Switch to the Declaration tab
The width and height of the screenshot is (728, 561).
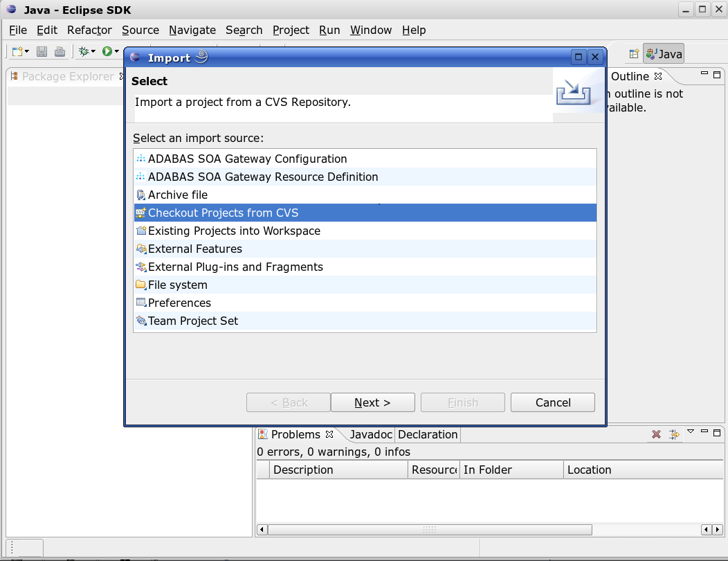428,434
